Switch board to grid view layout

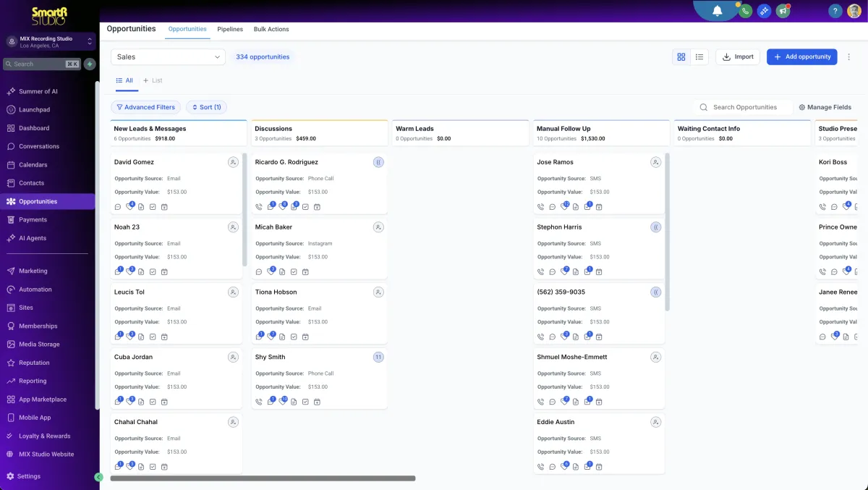click(x=681, y=56)
